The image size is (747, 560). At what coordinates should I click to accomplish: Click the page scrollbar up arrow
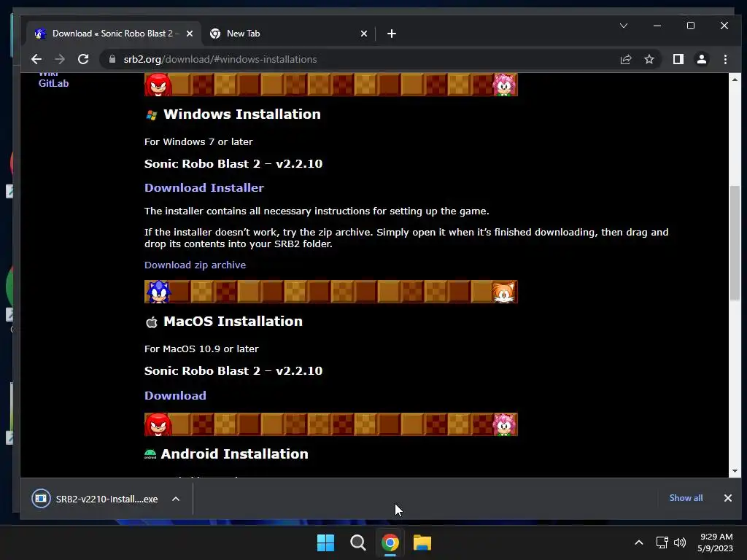click(735, 79)
